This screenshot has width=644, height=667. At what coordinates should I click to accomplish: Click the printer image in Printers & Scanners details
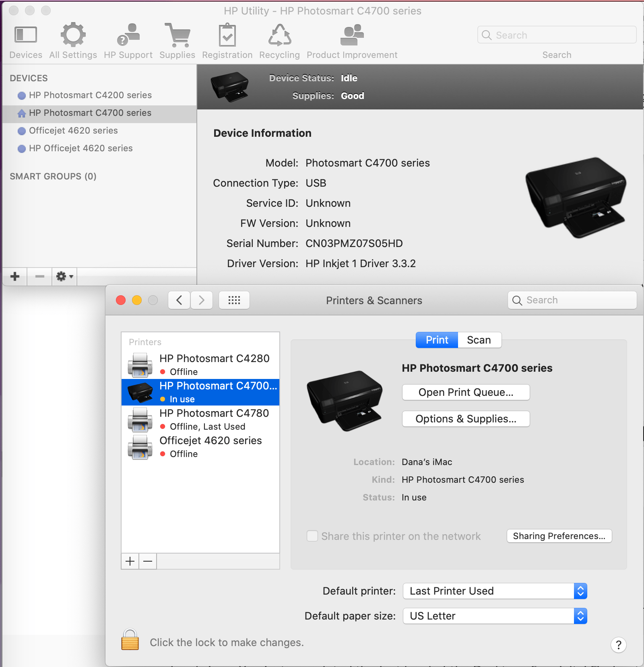[345, 401]
